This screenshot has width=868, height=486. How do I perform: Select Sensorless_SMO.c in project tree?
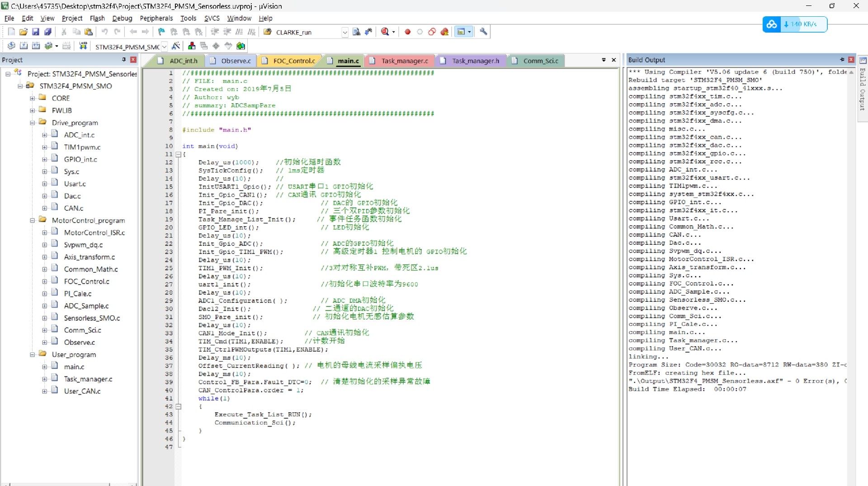pyautogui.click(x=92, y=318)
